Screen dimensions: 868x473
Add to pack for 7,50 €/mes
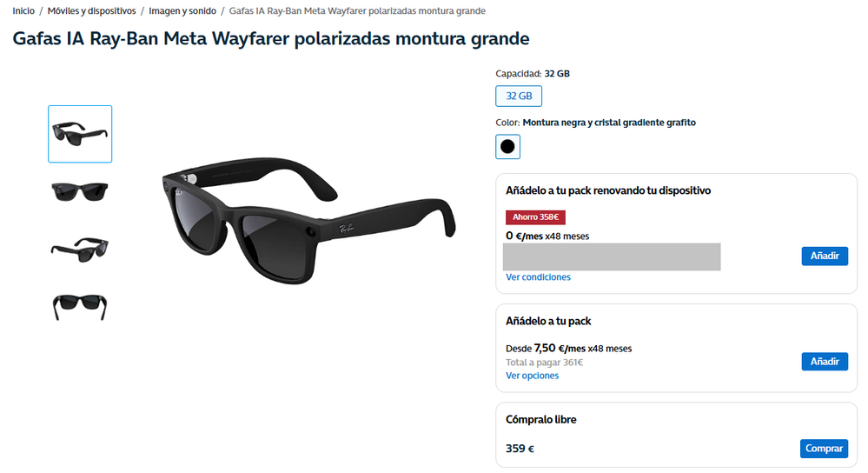tap(825, 362)
